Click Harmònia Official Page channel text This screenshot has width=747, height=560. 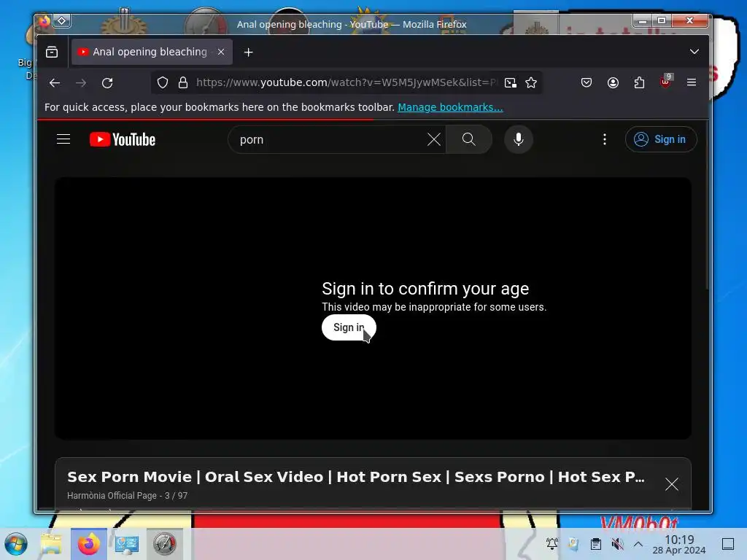tap(112, 496)
